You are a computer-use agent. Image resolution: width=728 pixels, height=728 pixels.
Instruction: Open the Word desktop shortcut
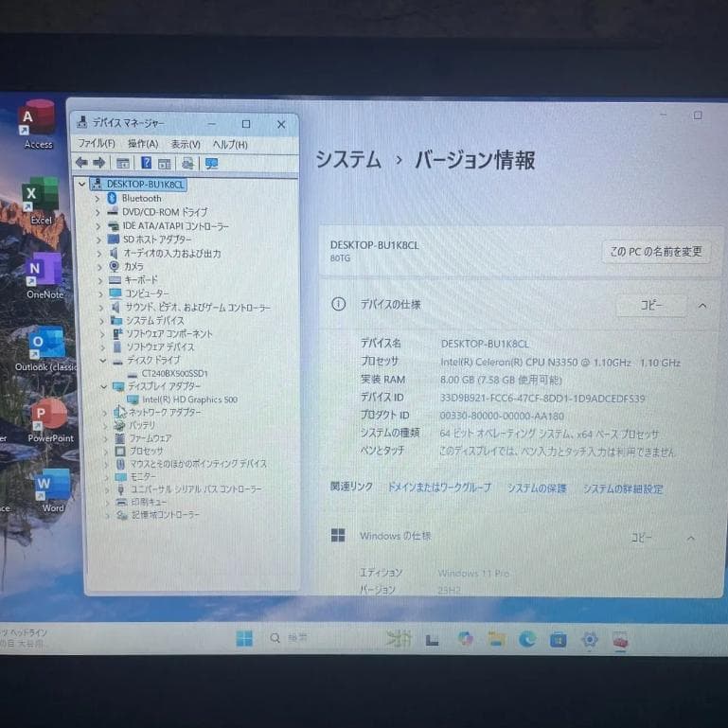[52, 490]
